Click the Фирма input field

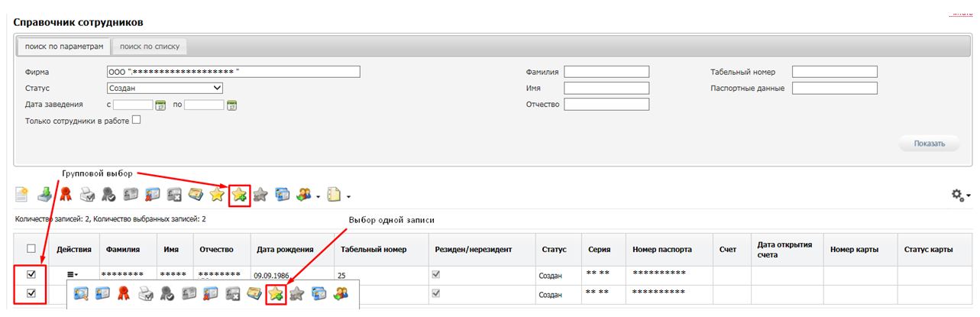234,72
